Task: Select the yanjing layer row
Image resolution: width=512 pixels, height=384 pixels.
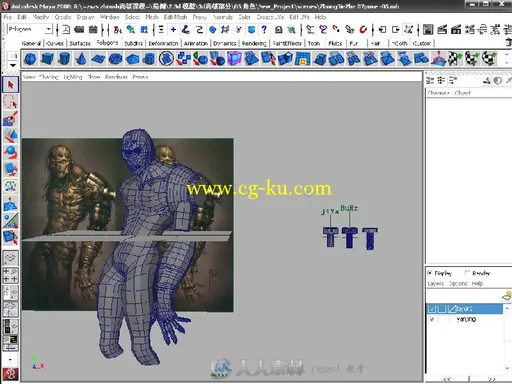Action: tap(464, 319)
